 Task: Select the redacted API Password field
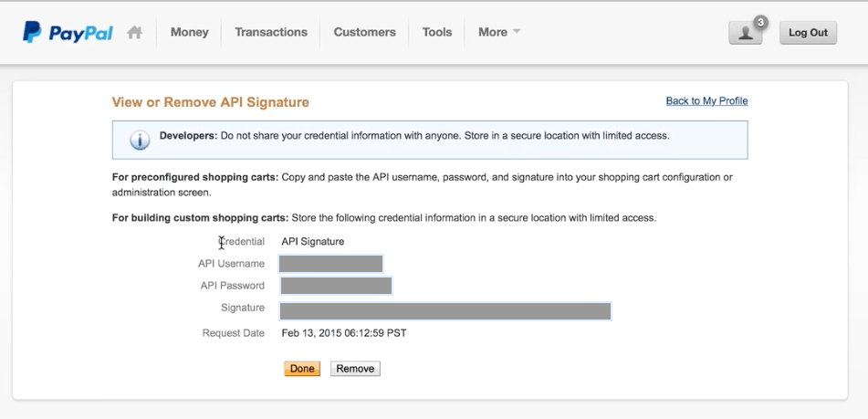337,286
